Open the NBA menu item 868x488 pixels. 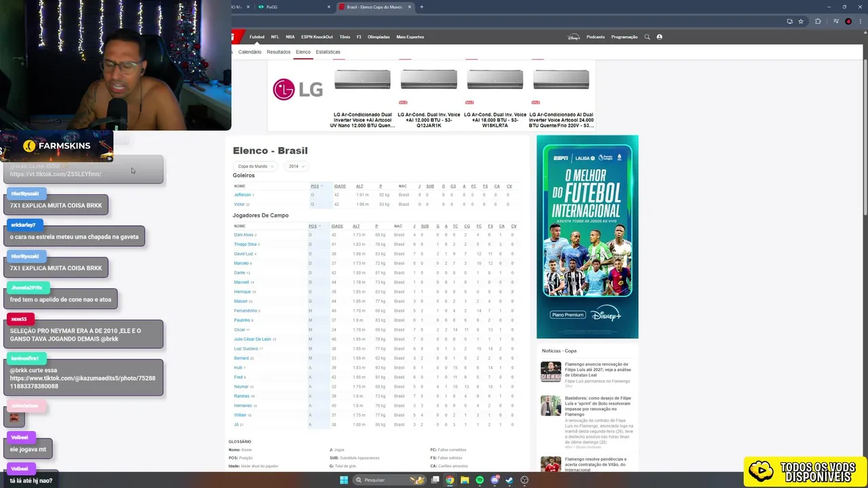point(290,37)
